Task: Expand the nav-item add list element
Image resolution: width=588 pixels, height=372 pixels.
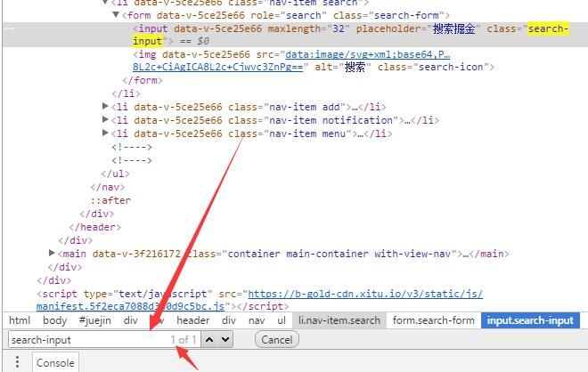Action: pos(105,107)
